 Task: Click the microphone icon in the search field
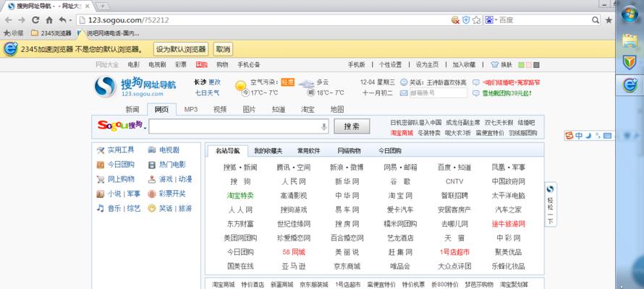click(324, 126)
